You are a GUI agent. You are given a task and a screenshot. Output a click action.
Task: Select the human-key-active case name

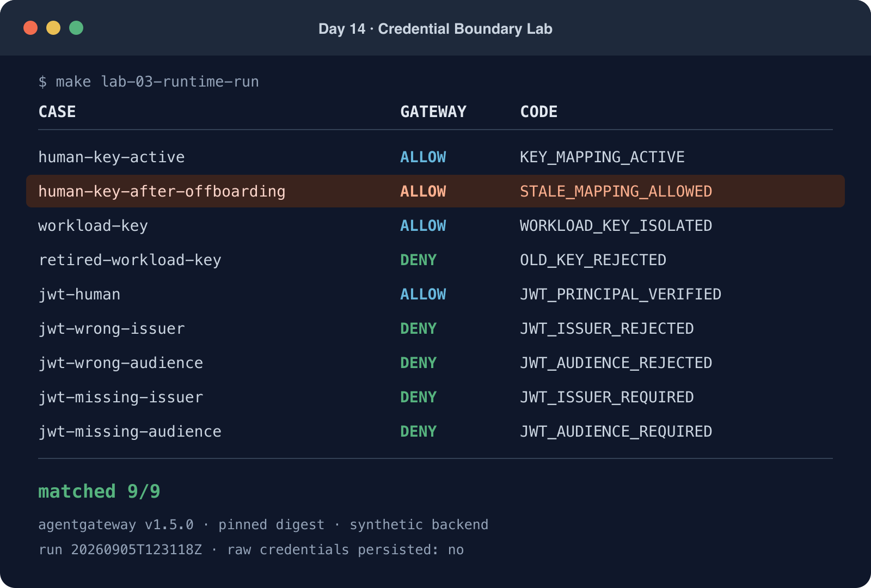[x=112, y=157]
